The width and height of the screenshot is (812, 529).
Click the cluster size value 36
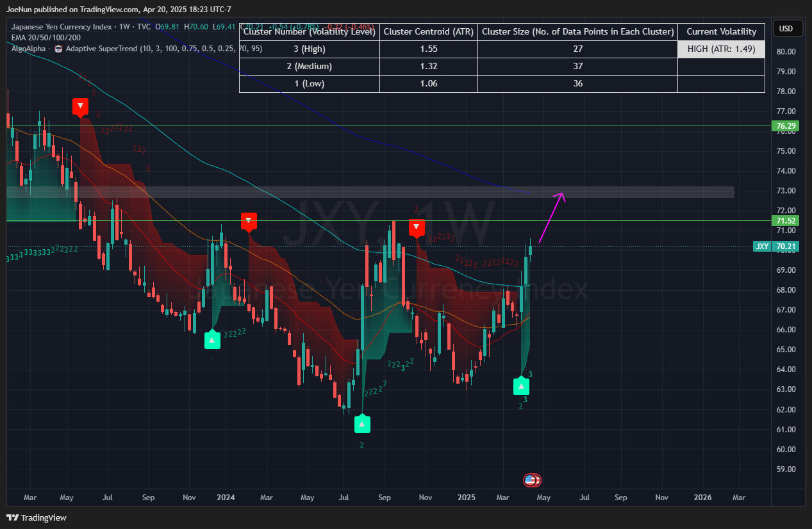tap(577, 83)
